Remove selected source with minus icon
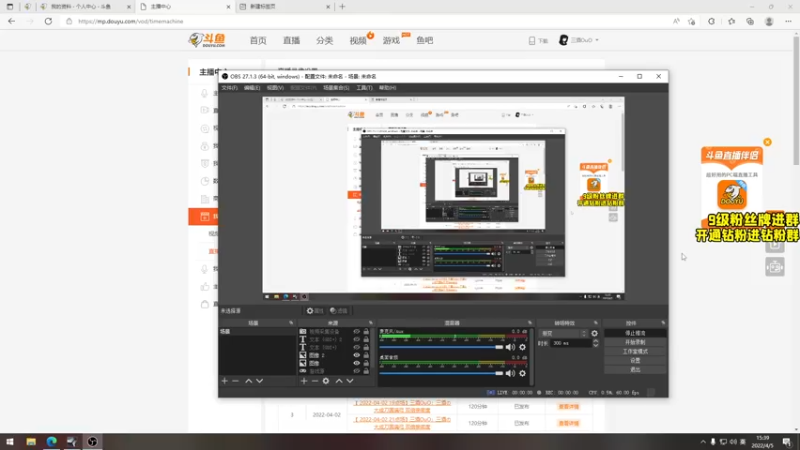 click(315, 381)
